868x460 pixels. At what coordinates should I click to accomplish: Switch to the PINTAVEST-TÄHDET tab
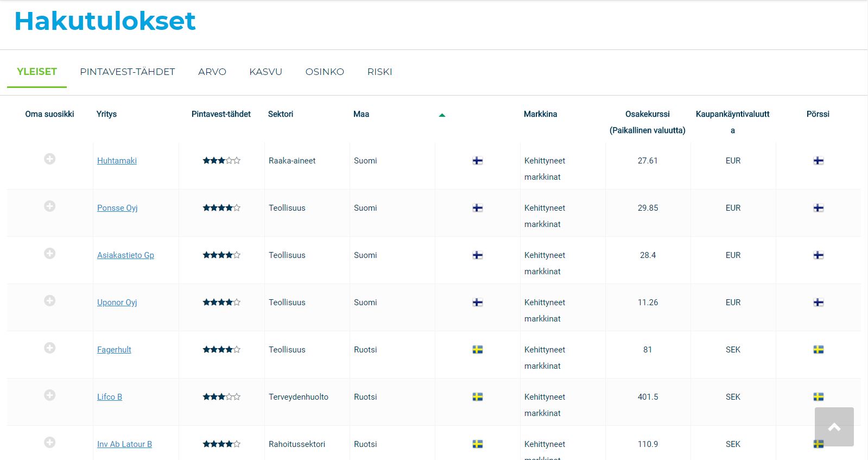coord(128,72)
